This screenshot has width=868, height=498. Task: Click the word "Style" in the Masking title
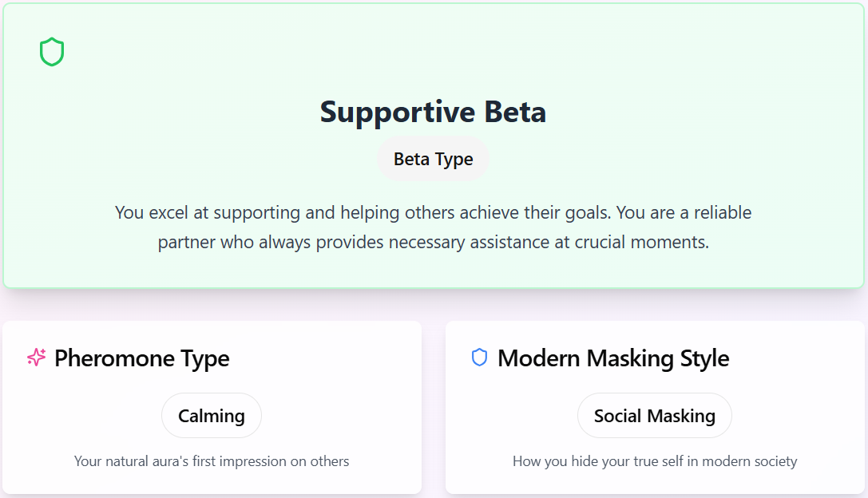[704, 358]
